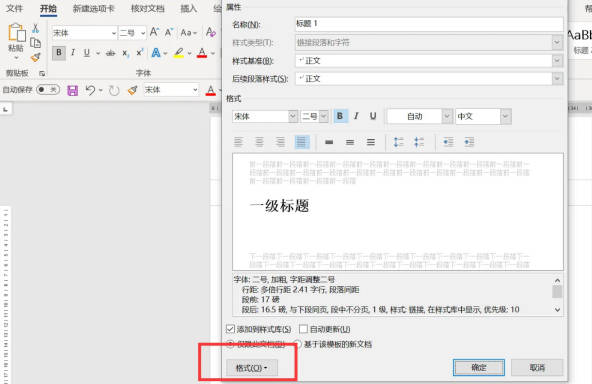Click the Format Painter brush in the clipboard group
Image resolution: width=592 pixels, height=384 pixels.
pos(35,57)
